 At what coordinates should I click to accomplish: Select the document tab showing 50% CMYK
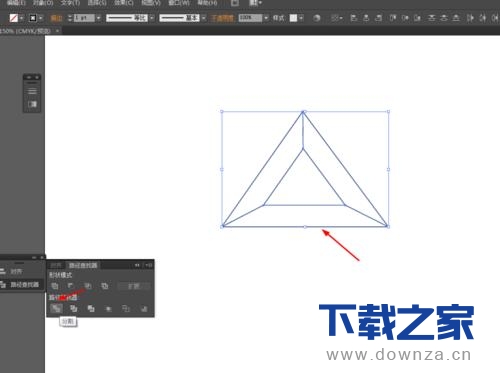[26, 31]
